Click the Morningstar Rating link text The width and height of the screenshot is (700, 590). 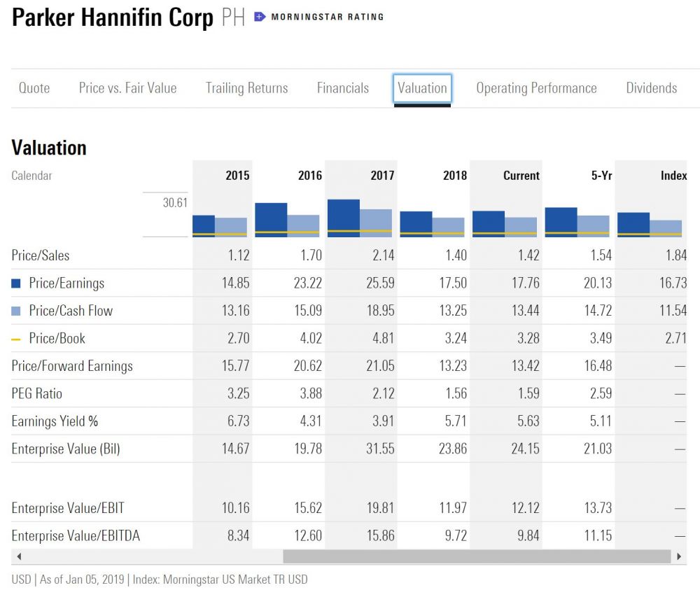coord(327,17)
